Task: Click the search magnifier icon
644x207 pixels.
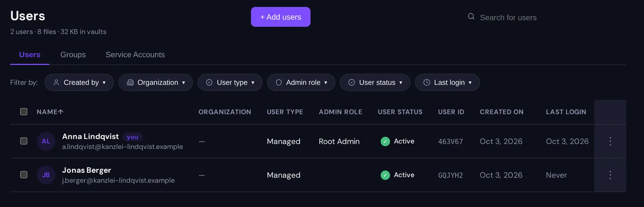Action: (x=471, y=17)
